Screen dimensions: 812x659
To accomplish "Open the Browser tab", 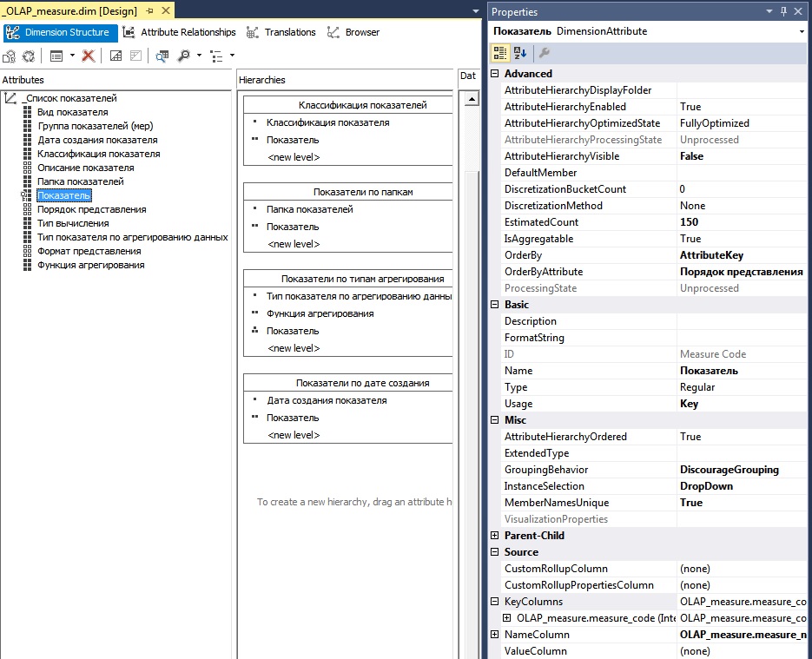I will click(x=353, y=32).
